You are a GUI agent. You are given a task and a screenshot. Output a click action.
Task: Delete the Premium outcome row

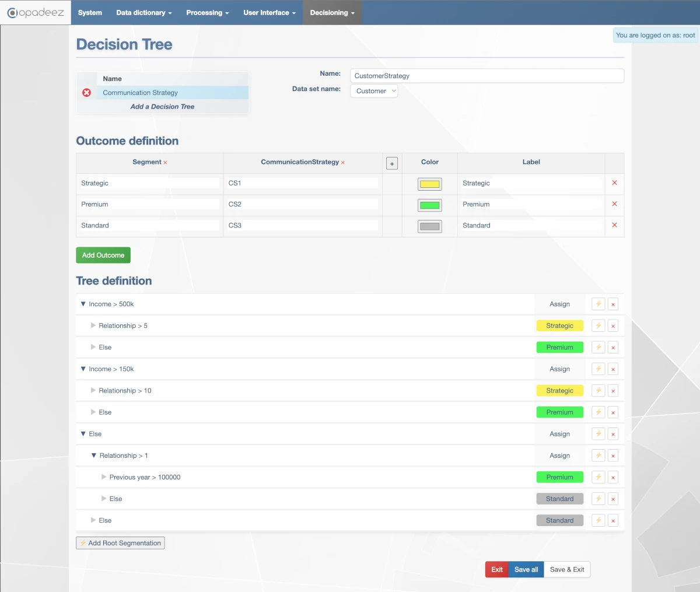tap(614, 204)
